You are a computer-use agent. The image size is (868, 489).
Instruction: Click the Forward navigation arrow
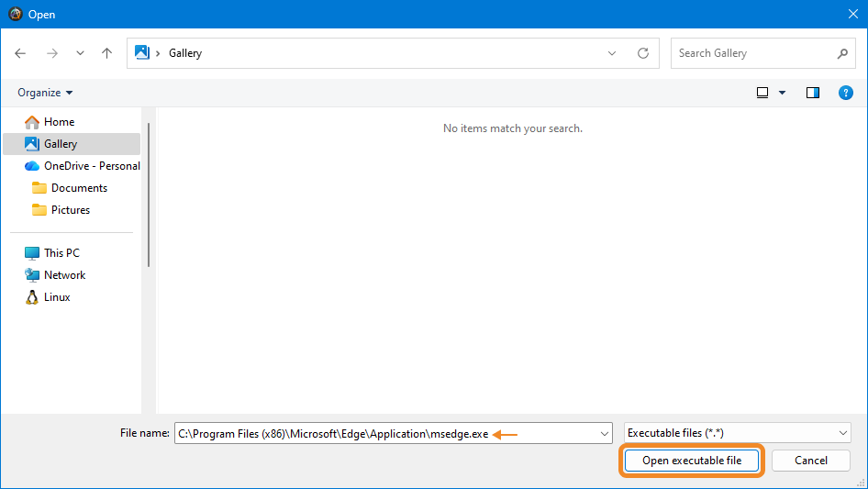(x=51, y=53)
